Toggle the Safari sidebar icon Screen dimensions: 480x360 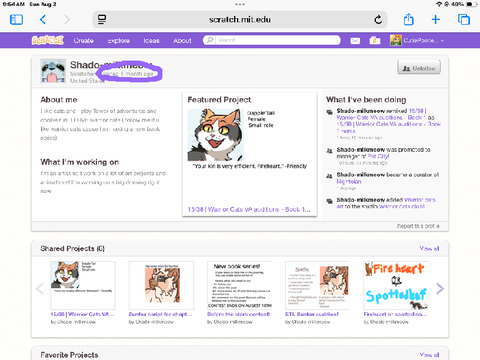coord(16,20)
